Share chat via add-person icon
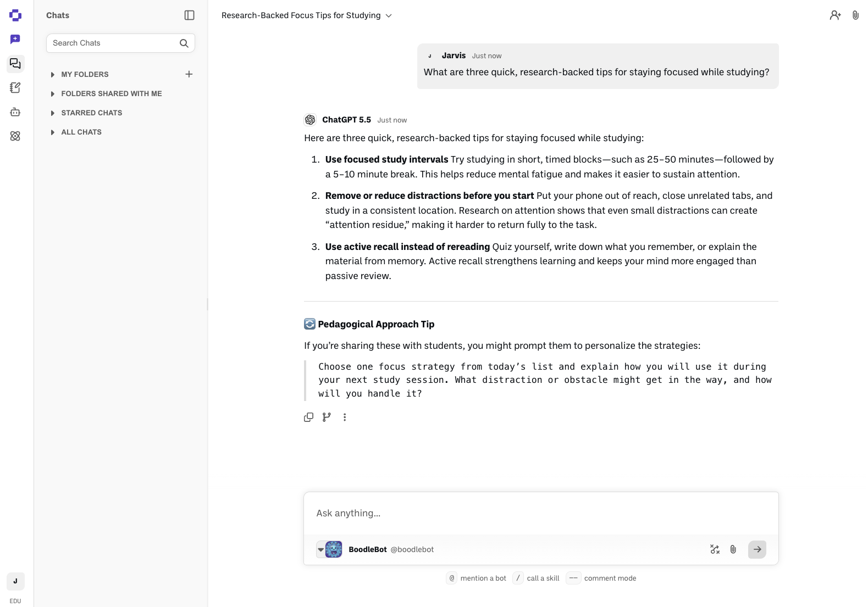Viewport: 868px width, 607px height. click(x=835, y=15)
